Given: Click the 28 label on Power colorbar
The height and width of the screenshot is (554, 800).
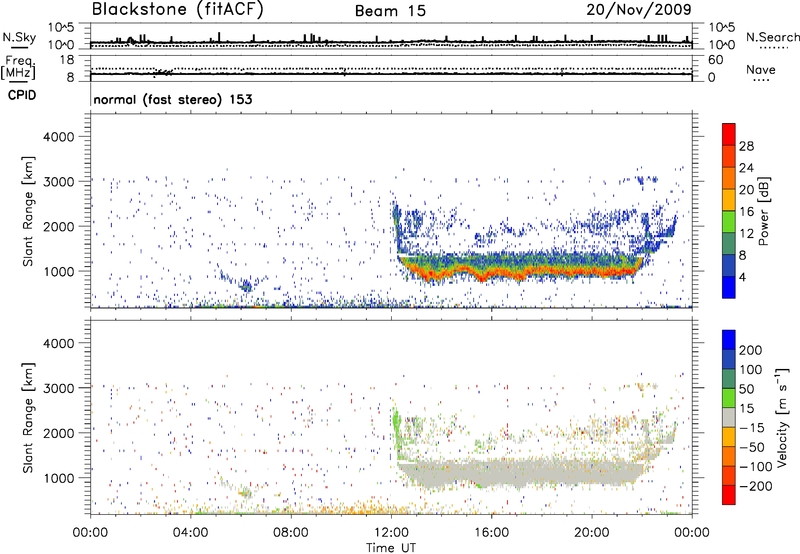Looking at the screenshot, I should pos(746,146).
